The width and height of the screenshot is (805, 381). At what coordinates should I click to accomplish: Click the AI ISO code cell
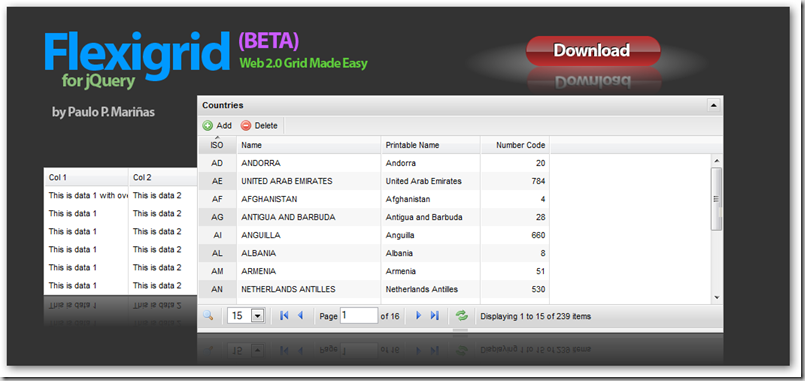[x=217, y=235]
